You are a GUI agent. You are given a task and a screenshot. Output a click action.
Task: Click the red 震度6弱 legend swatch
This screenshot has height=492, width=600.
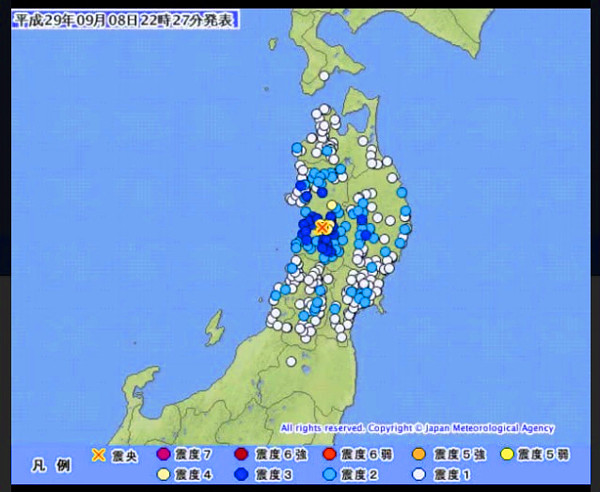[329, 454]
